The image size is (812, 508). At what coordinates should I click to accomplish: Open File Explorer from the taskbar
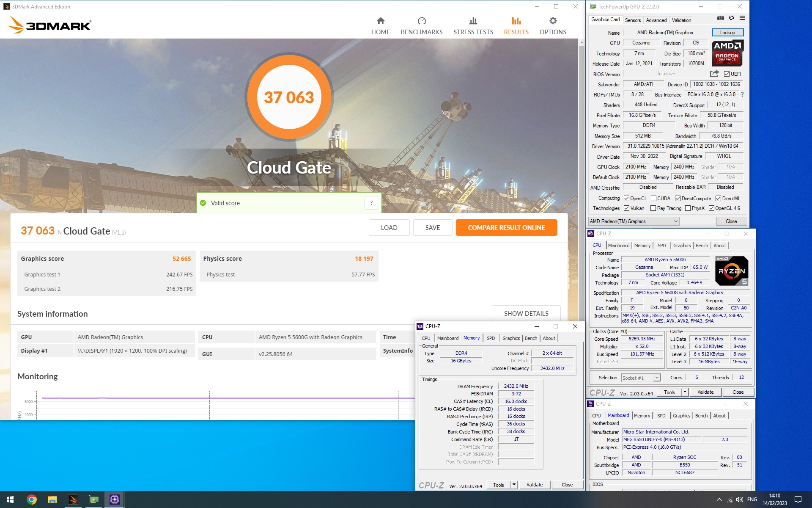[52, 500]
